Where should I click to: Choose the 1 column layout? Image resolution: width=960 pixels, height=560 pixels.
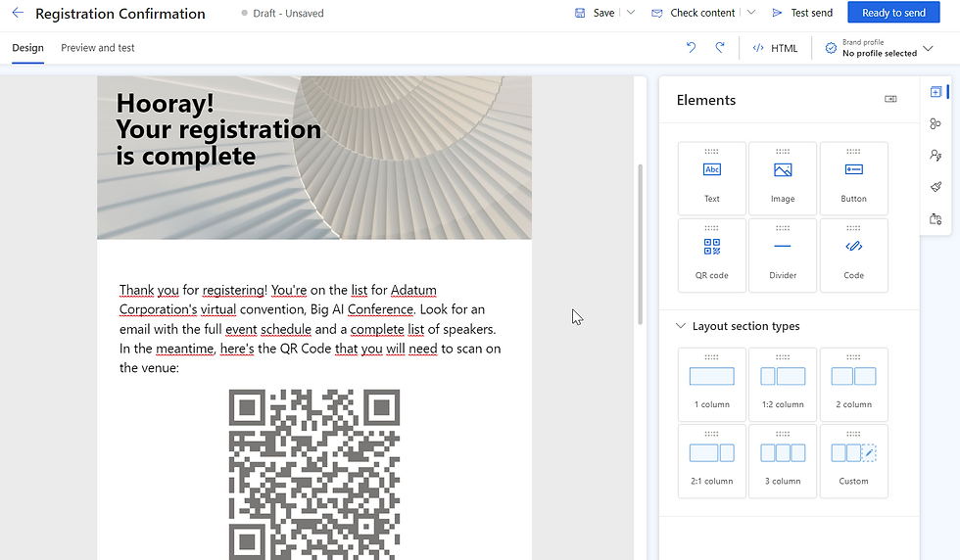coord(712,385)
